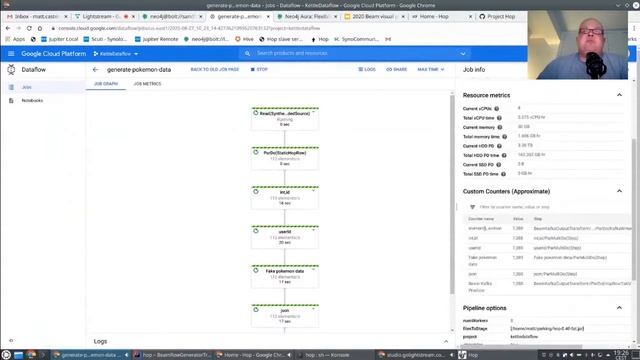Image resolution: width=640 pixels, height=360 pixels.
Task: Go back using the arrow beside generate-pokemon-data
Action: (x=96, y=70)
